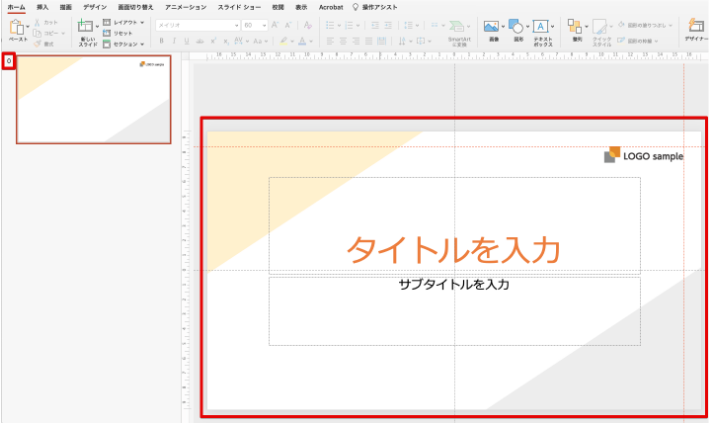The width and height of the screenshot is (710, 423).
Task: Click the New Slide (新しいスライド) icon
Action: [88, 27]
